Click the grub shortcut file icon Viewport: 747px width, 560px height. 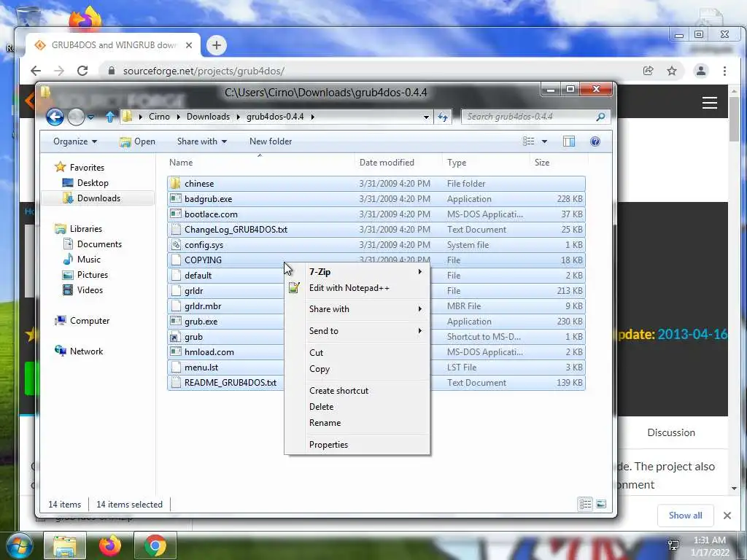tap(176, 337)
